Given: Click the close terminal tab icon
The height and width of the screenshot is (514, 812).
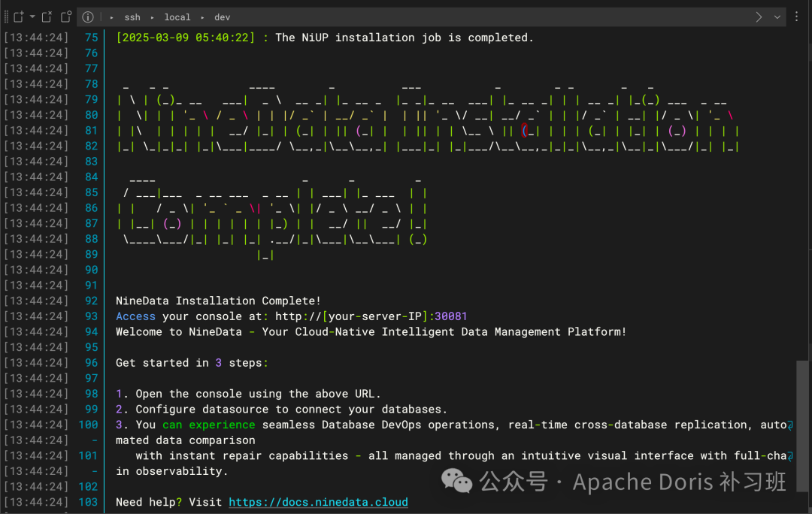Looking at the screenshot, I should 47,17.
